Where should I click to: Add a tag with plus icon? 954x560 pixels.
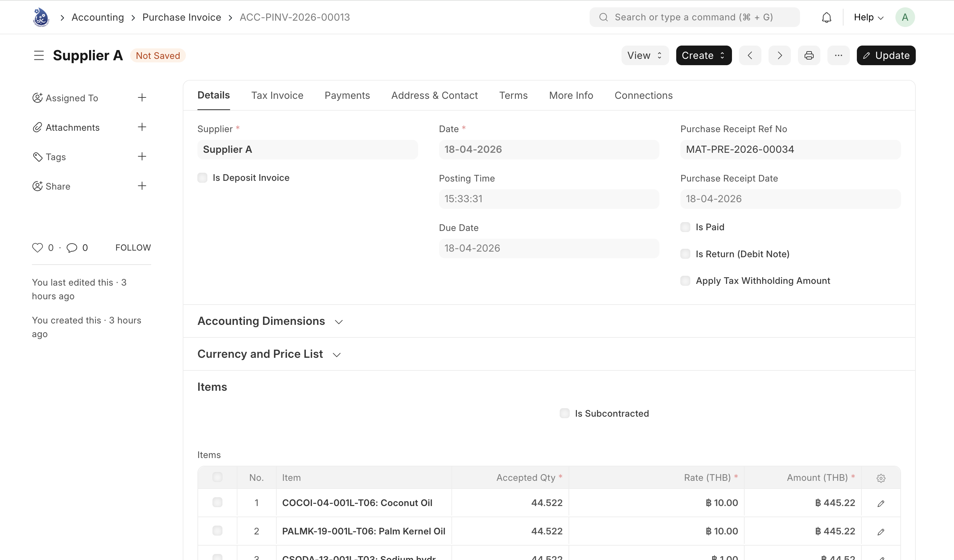point(142,157)
